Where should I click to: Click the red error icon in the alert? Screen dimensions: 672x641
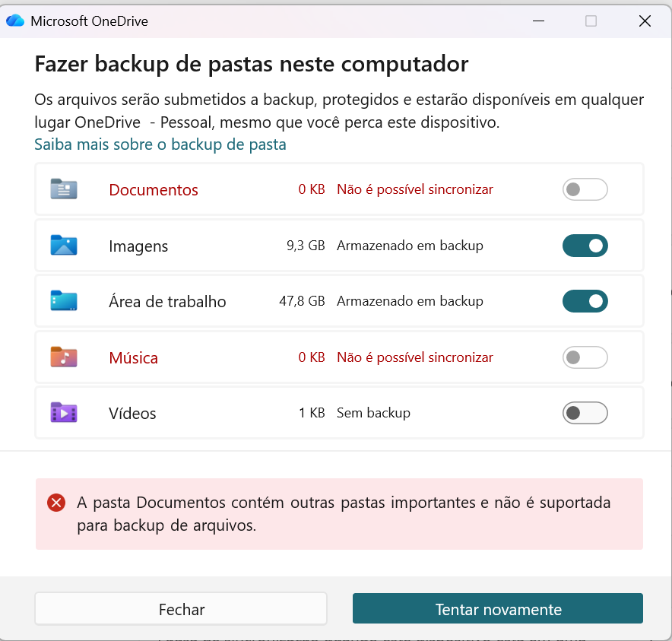click(56, 503)
